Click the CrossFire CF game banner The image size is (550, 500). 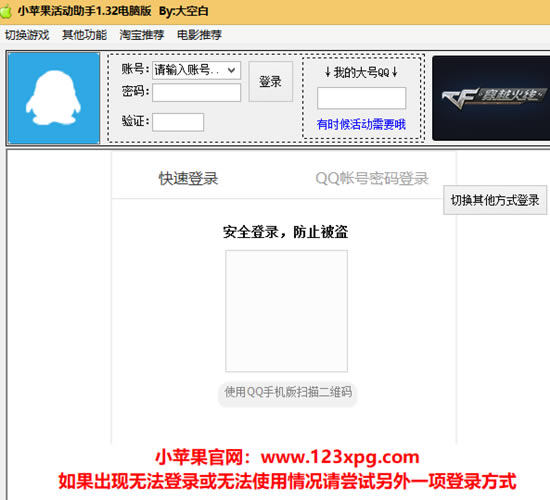click(x=491, y=98)
